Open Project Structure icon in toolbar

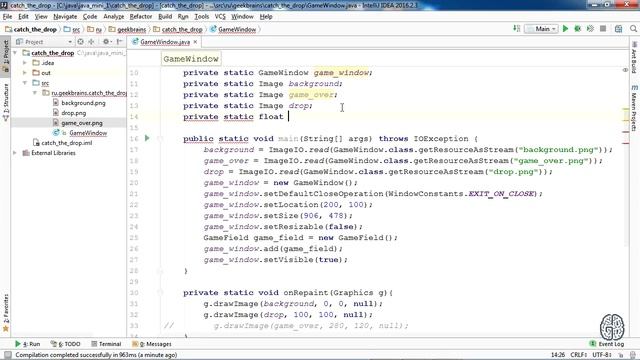[x=618, y=29]
